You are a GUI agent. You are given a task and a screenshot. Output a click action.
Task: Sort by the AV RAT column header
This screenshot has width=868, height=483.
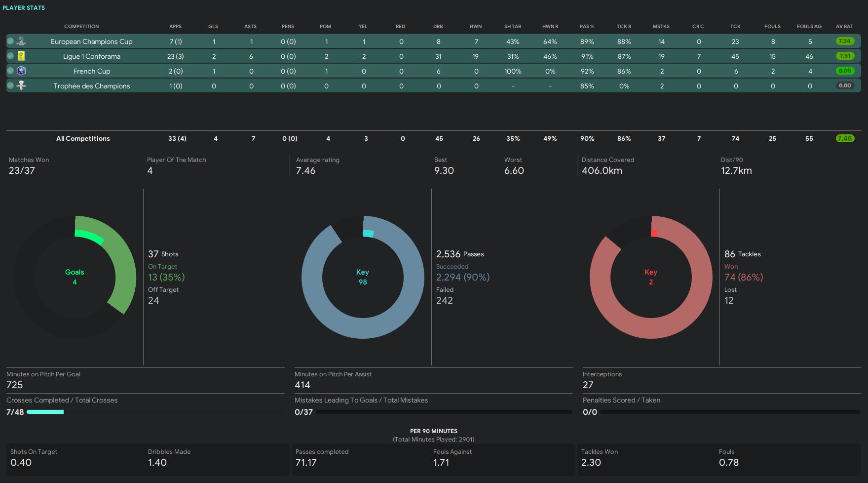pyautogui.click(x=844, y=27)
